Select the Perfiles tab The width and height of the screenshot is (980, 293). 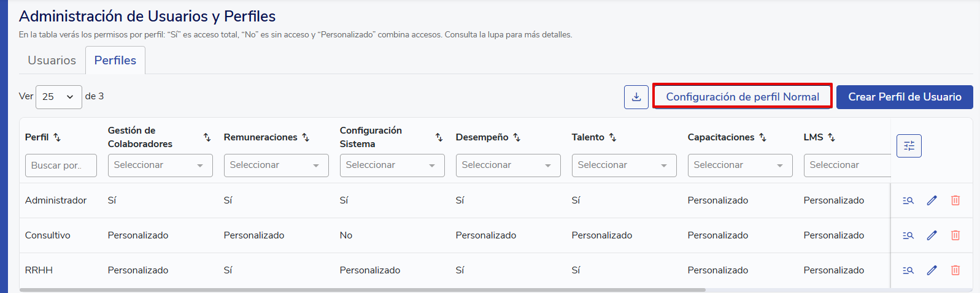tap(115, 61)
